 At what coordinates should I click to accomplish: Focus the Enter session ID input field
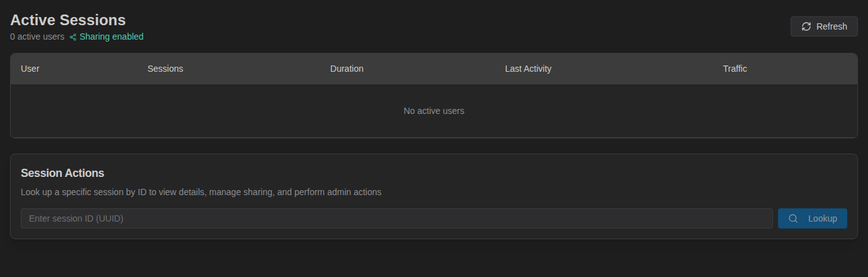point(397,218)
